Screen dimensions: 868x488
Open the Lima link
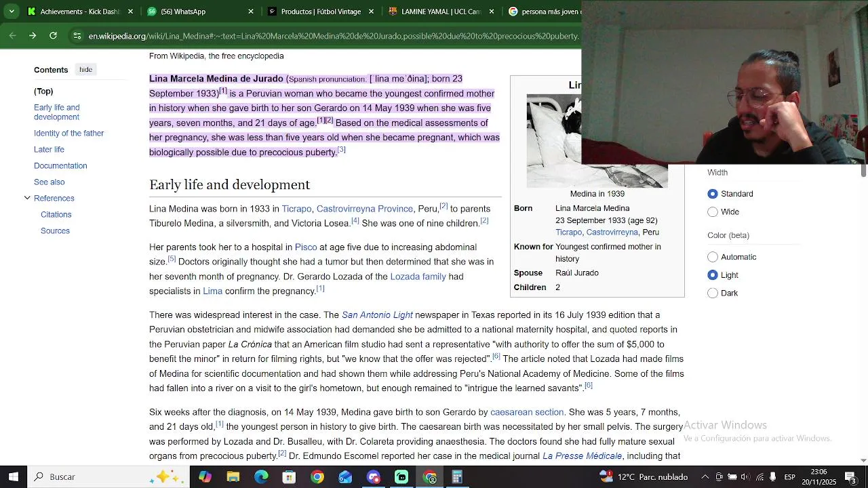[x=212, y=291]
